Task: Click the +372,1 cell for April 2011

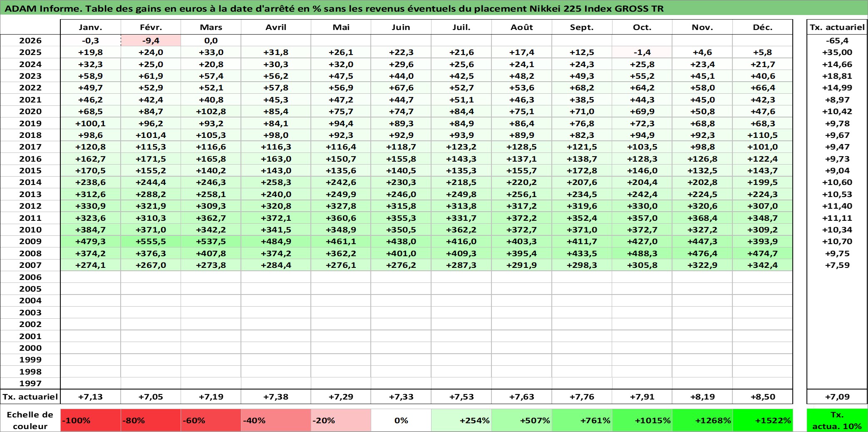Action: (276, 218)
